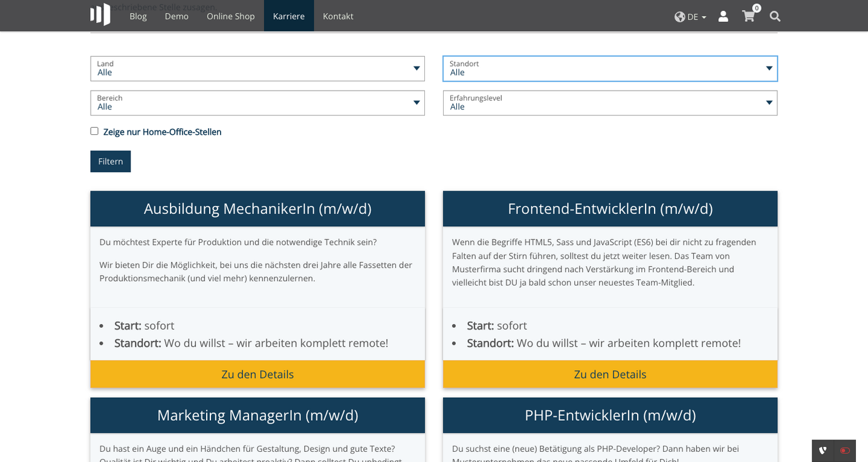The width and height of the screenshot is (868, 462).
Task: Expand the Standort selection
Action: pos(610,68)
